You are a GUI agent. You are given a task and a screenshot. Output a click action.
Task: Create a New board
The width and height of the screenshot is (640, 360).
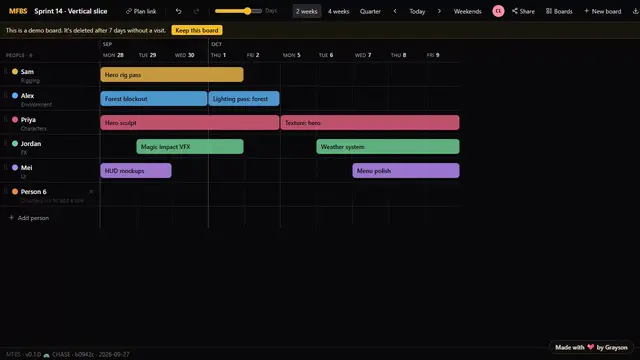tap(602, 11)
